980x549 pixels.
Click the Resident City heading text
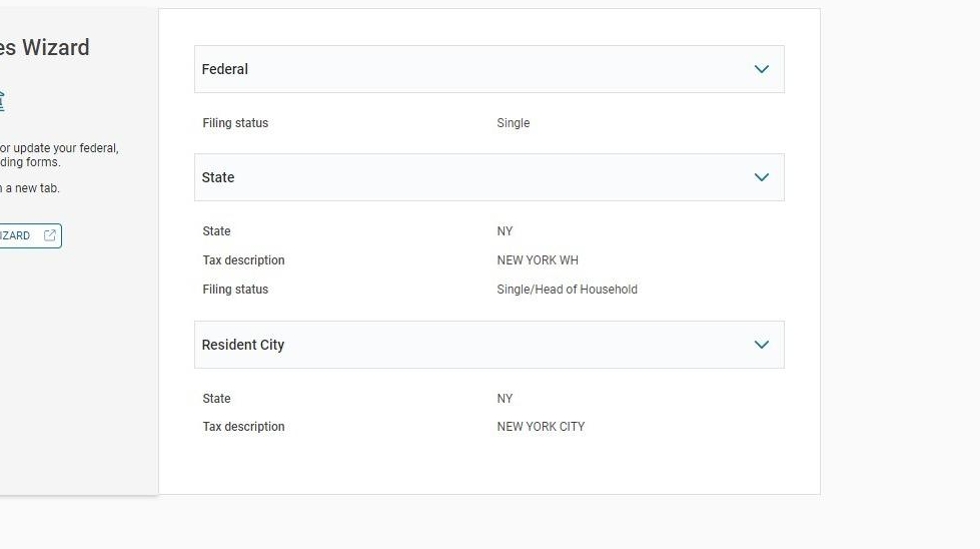pos(243,345)
